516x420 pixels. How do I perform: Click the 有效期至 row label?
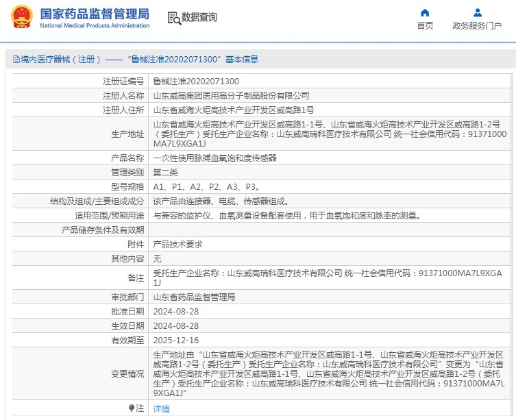[127, 341]
